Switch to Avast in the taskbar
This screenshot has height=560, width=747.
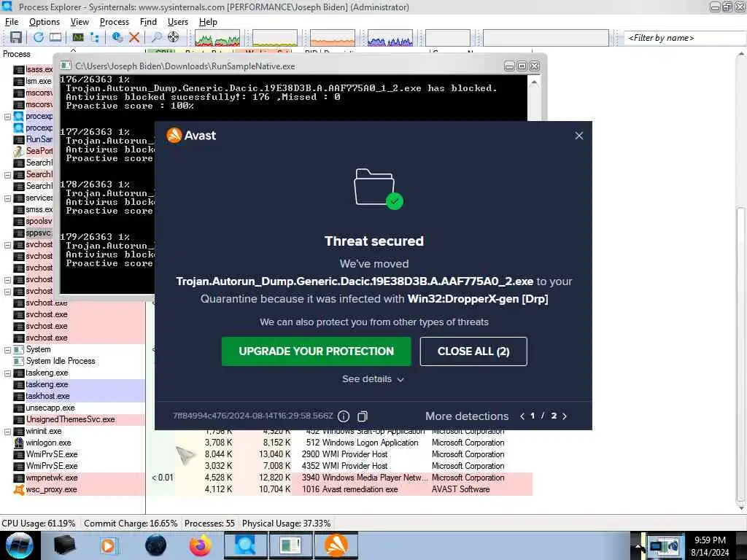coord(336,545)
